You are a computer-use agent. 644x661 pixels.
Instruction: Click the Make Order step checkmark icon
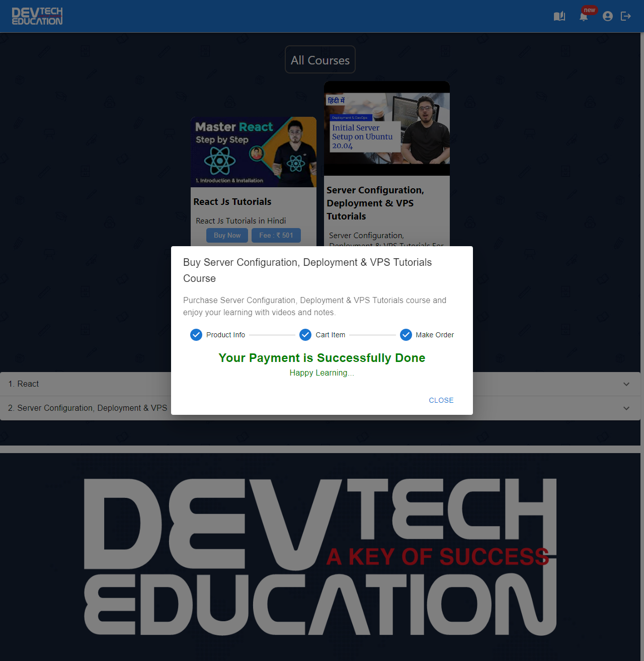(x=406, y=335)
